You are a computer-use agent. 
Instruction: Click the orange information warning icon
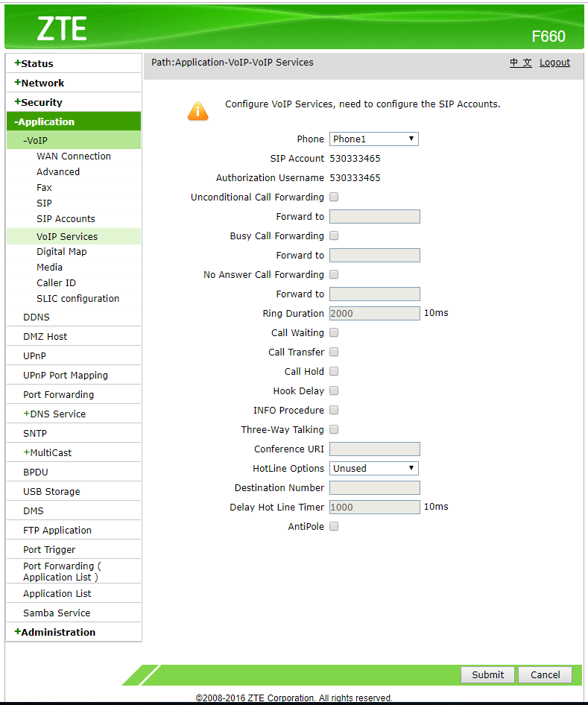[x=197, y=111]
